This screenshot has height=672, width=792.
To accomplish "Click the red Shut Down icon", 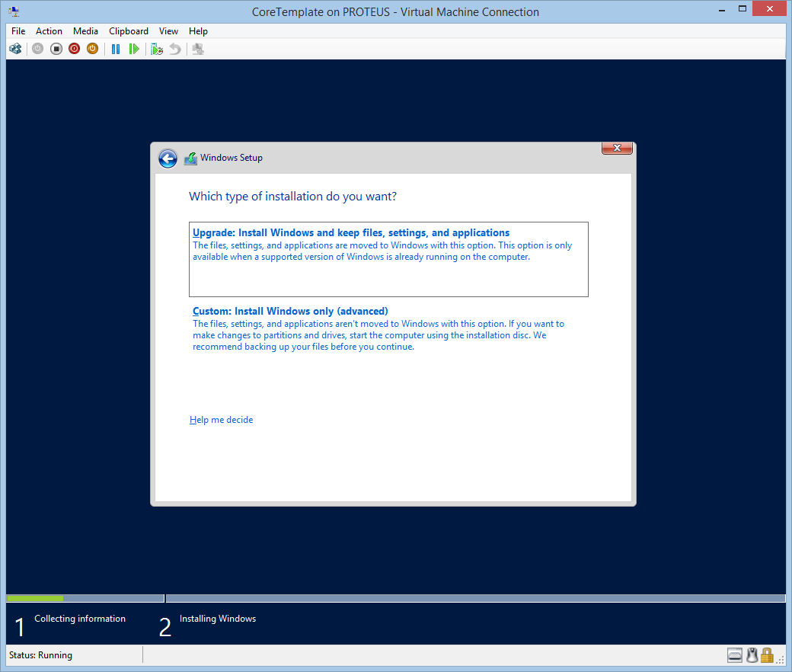I will (x=74, y=49).
